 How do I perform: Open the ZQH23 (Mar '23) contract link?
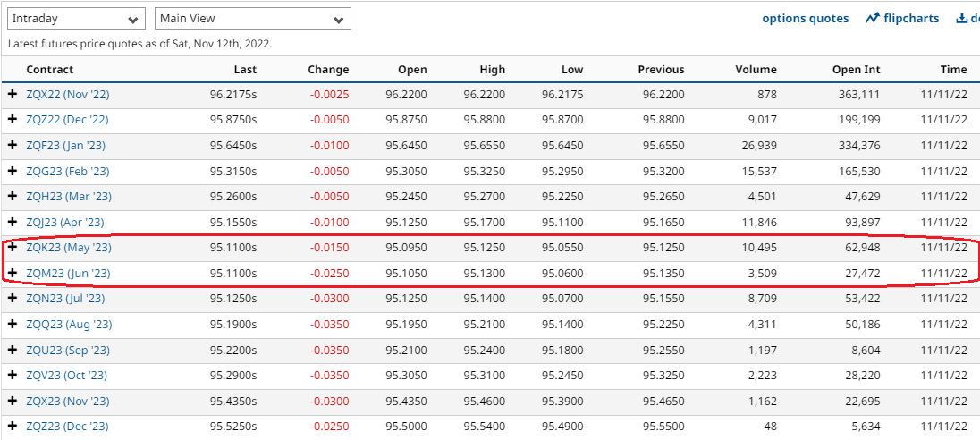coord(69,197)
